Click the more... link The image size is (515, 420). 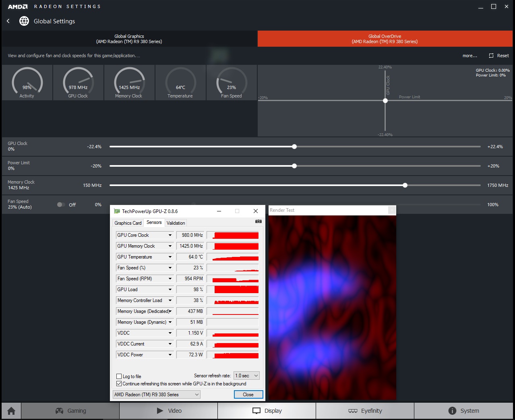click(470, 56)
